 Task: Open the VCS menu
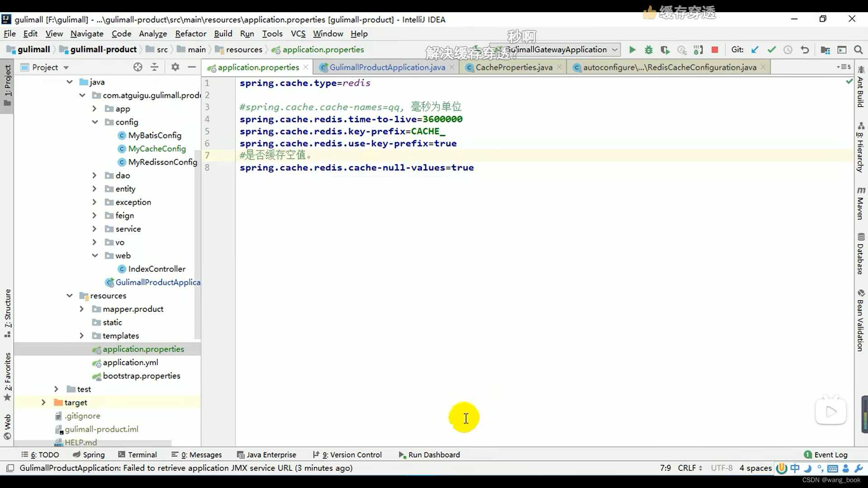click(298, 33)
